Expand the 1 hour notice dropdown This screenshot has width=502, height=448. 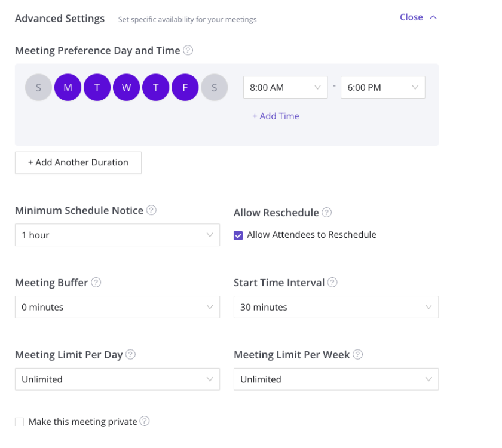coord(117,235)
